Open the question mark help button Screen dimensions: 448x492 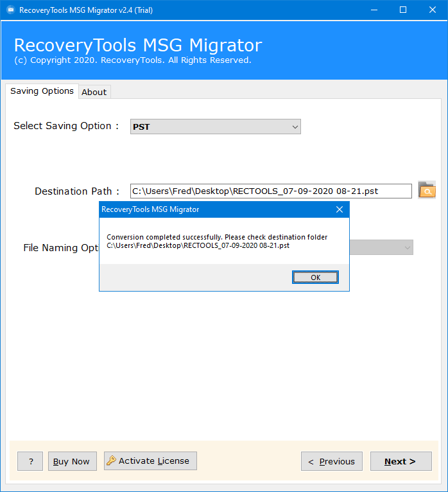coord(30,461)
